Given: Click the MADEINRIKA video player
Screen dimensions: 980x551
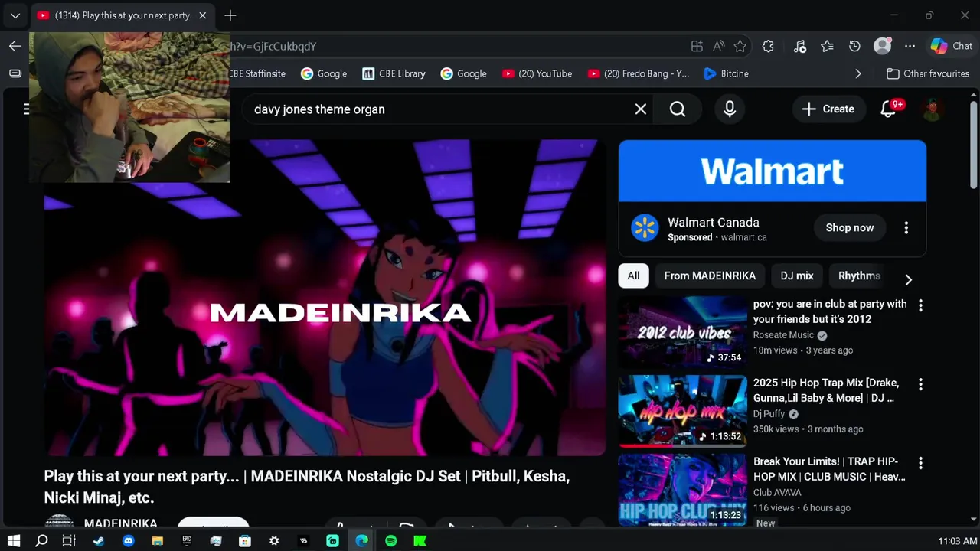Looking at the screenshot, I should [325, 298].
